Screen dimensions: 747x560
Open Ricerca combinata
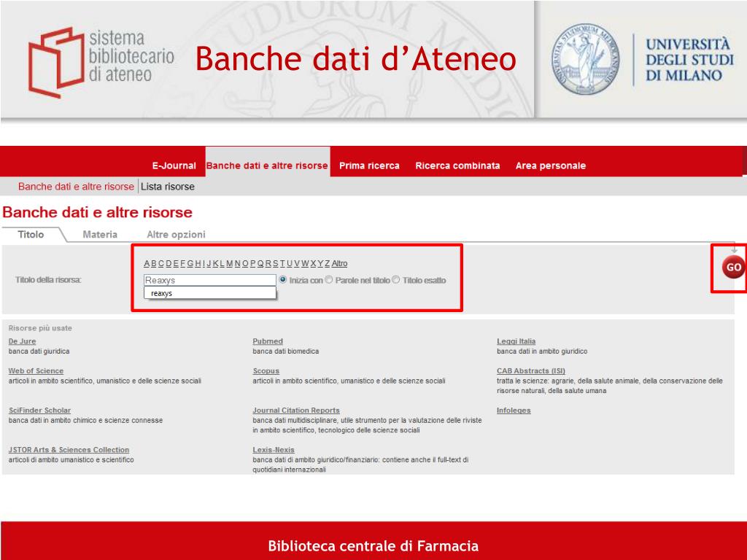tap(457, 166)
